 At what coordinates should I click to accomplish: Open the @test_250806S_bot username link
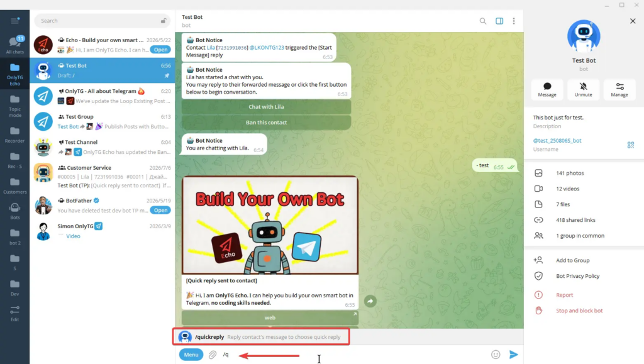click(x=557, y=140)
